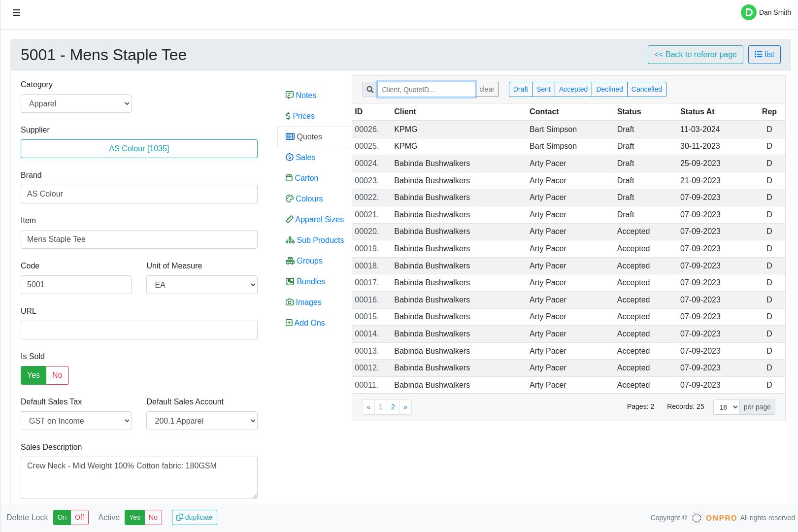
Task: Open quote 00025. row
Action: pyautogui.click(x=568, y=146)
